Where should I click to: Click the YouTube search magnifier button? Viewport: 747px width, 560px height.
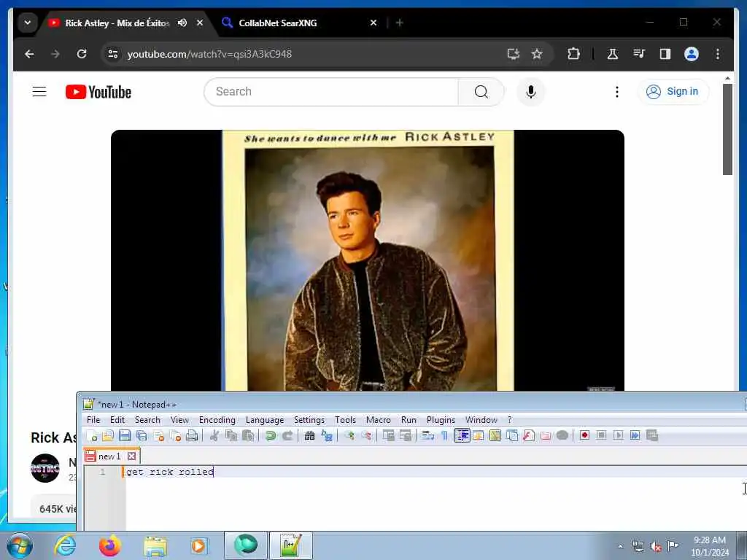click(481, 91)
